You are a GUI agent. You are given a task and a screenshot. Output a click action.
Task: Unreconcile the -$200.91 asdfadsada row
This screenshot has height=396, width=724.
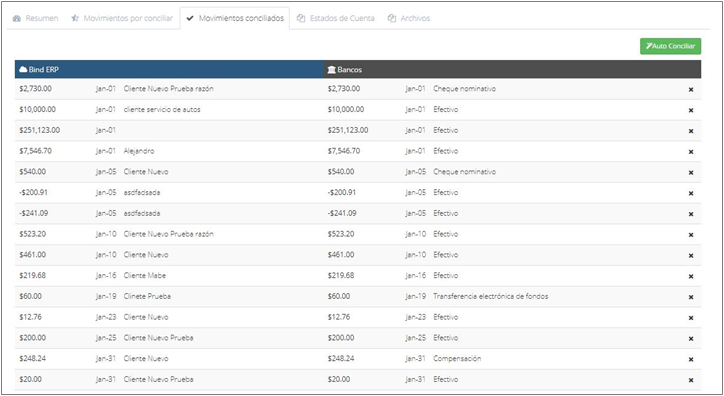[691, 193]
